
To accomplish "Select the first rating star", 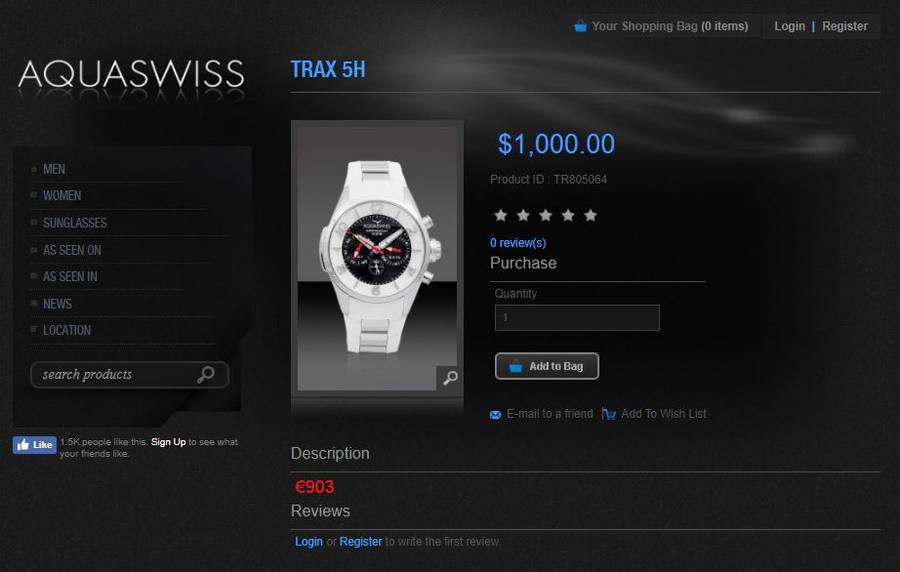I will pos(501,215).
